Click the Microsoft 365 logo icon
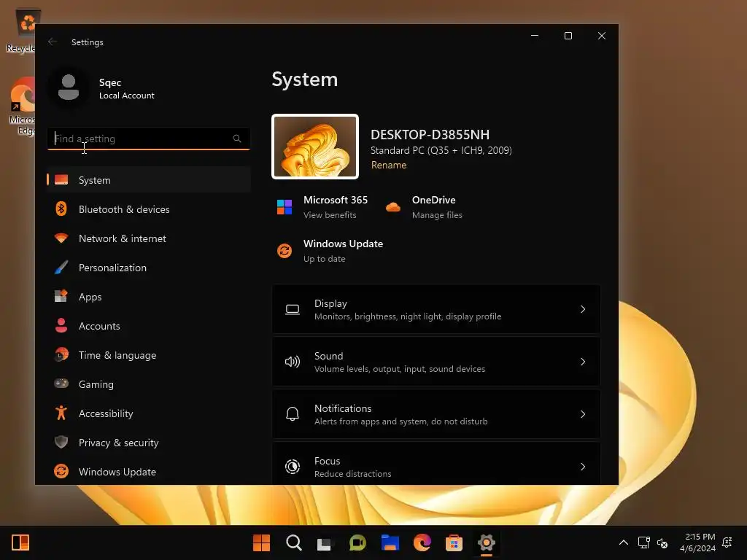The height and width of the screenshot is (560, 747). [285, 207]
